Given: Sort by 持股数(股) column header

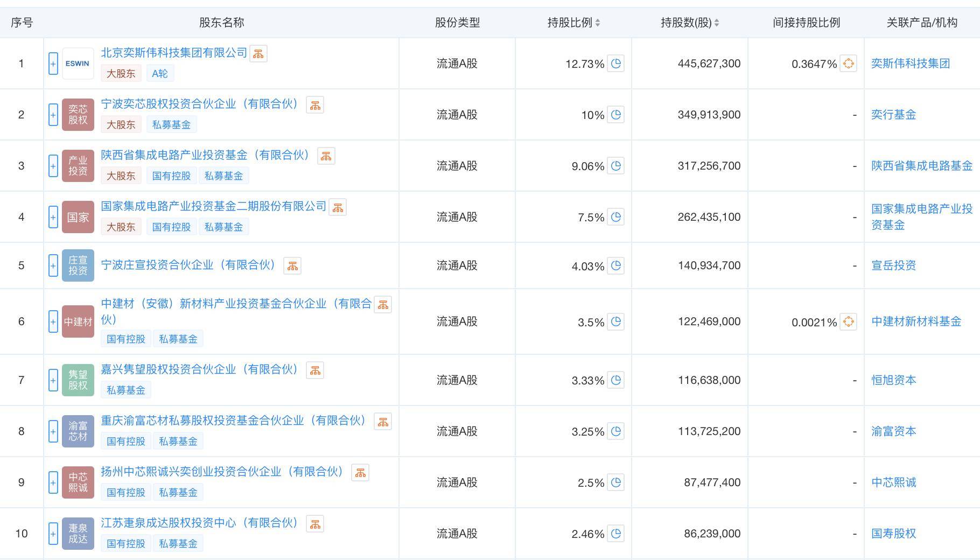Looking at the screenshot, I should (x=690, y=23).
